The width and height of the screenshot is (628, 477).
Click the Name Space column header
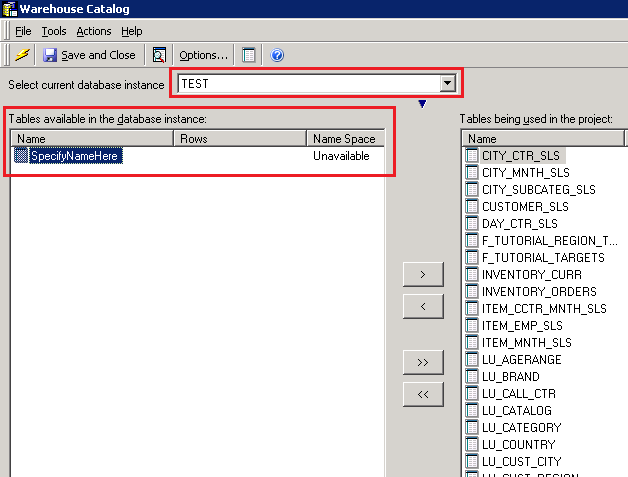click(x=345, y=139)
